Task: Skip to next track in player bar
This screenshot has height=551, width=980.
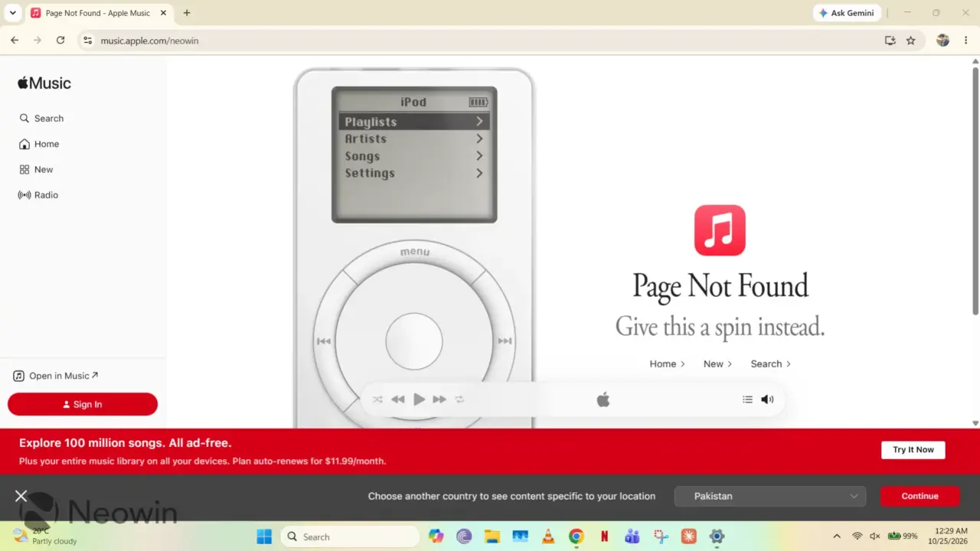Action: point(439,399)
